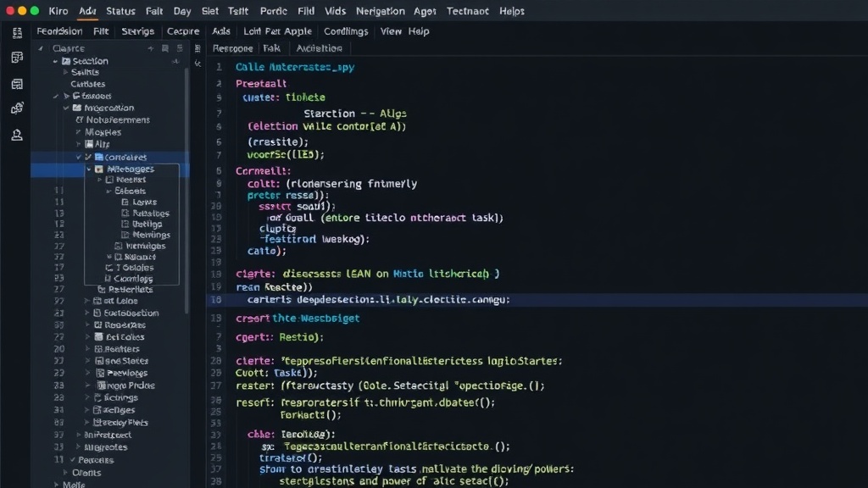Click the arrow icon in Claprce panel header
This screenshot has height=488, width=868.
pos(151,48)
